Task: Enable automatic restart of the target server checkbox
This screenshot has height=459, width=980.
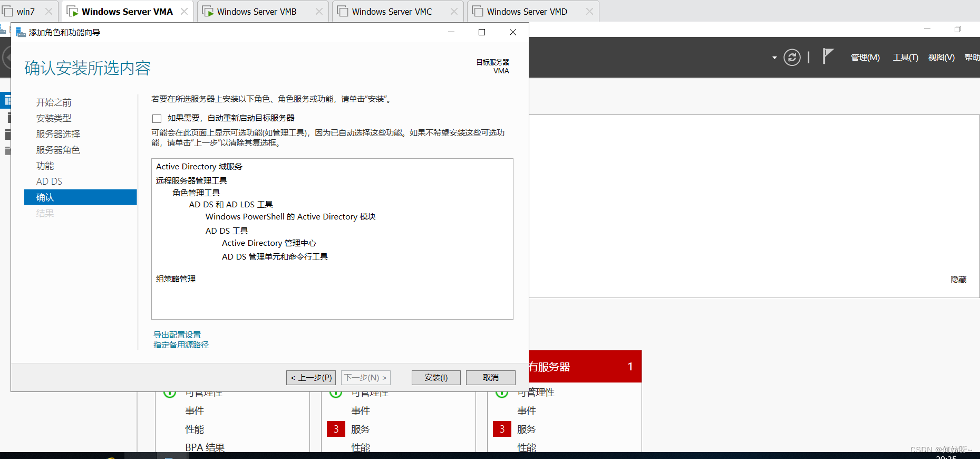Action: (157, 118)
